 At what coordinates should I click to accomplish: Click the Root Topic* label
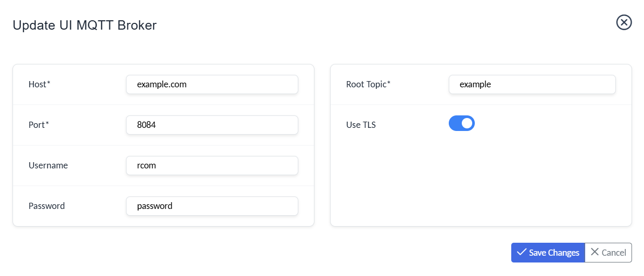[x=368, y=84]
